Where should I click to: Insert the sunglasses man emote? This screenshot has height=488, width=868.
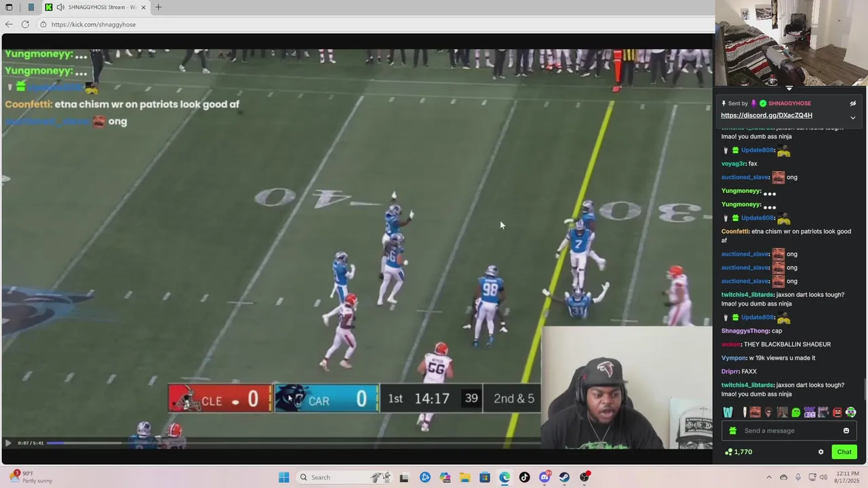tap(768, 412)
